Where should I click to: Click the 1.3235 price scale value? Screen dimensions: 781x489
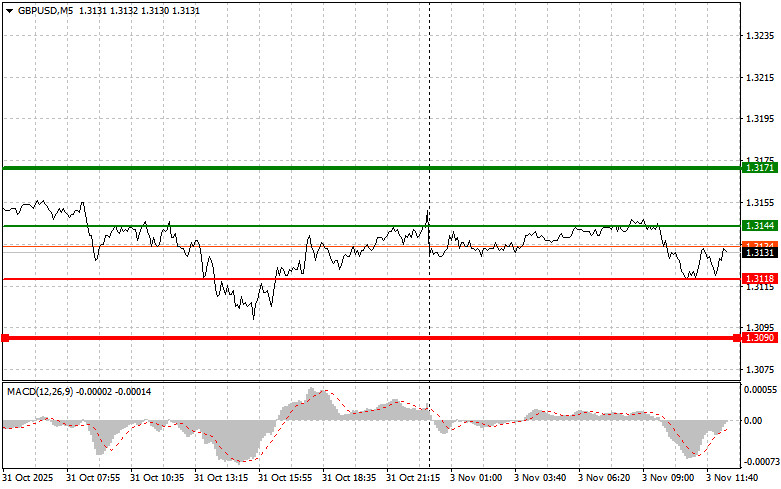click(760, 36)
